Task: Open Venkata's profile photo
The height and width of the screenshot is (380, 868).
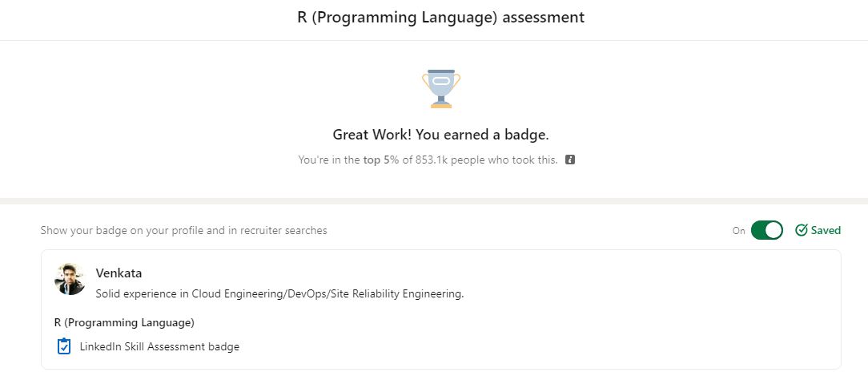Action: tap(70, 279)
